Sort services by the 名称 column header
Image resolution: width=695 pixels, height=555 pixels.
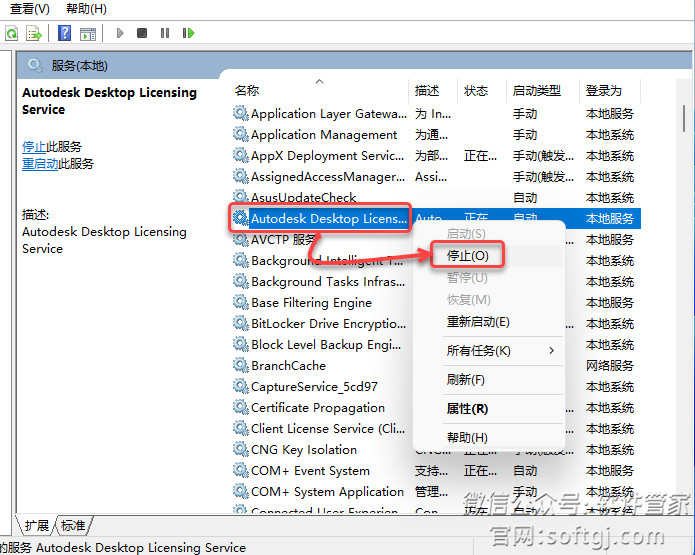(247, 90)
